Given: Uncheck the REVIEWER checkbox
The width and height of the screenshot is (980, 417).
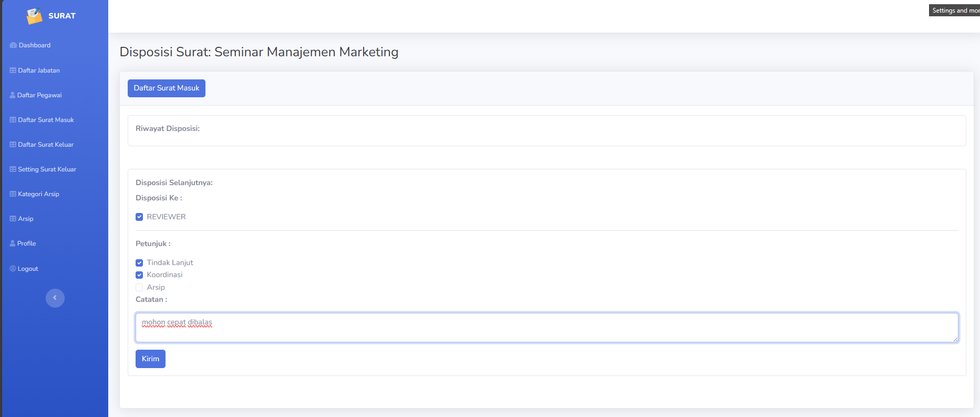Looking at the screenshot, I should pos(139,217).
